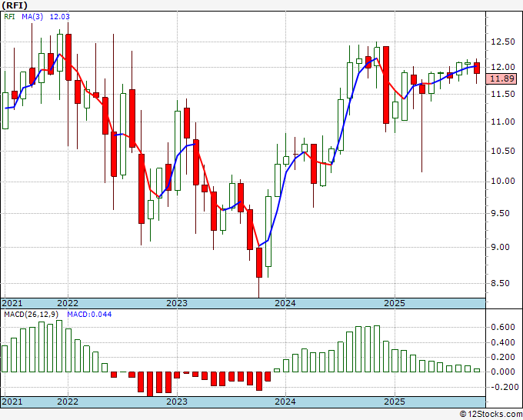The height and width of the screenshot is (420, 523).
Task: Open the 12Stocks.com copyright link
Action: (x=491, y=415)
